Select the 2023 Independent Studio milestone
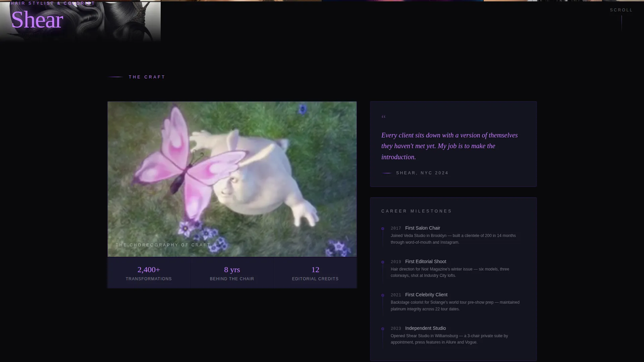644x362 pixels. [x=453, y=335]
